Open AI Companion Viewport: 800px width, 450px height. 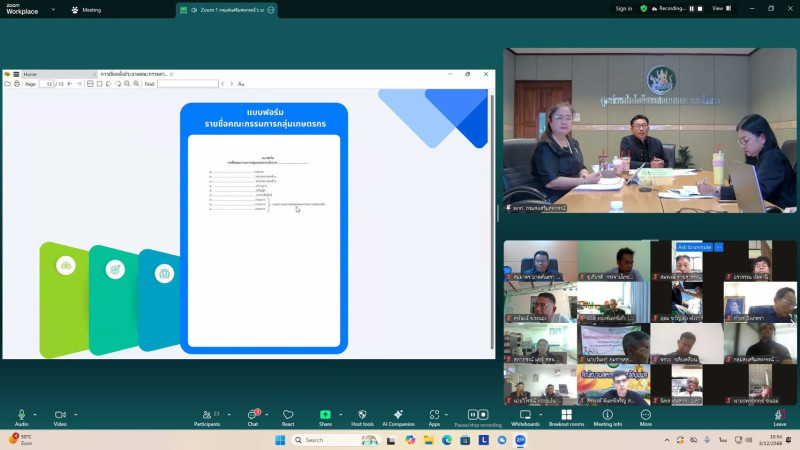point(398,415)
